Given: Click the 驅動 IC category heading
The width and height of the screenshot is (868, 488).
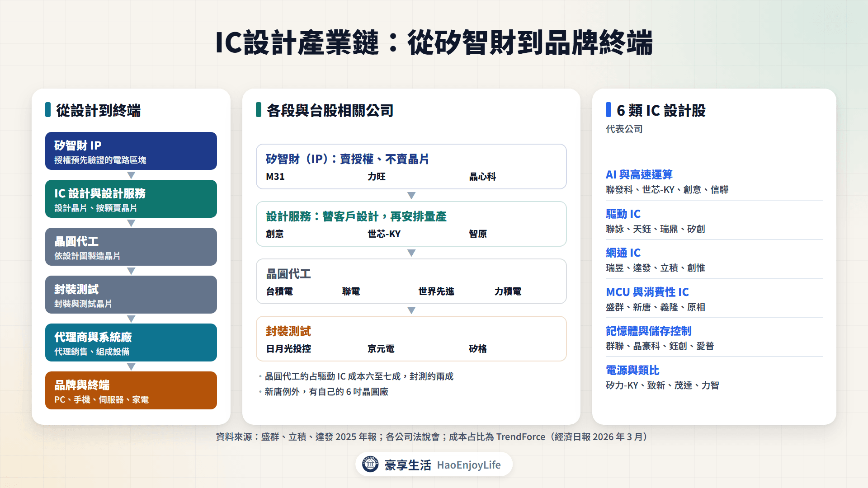Looking at the screenshot, I should pyautogui.click(x=623, y=214).
